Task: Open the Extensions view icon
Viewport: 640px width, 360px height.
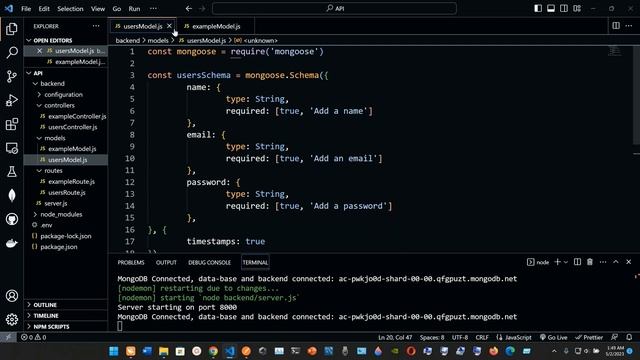Action: 12,124
